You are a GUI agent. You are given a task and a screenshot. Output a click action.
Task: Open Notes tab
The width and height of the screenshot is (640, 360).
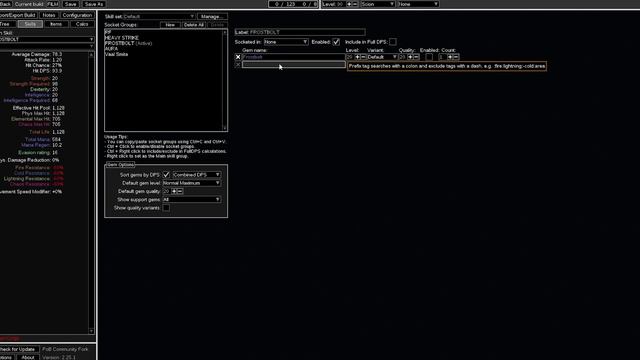[x=49, y=15]
